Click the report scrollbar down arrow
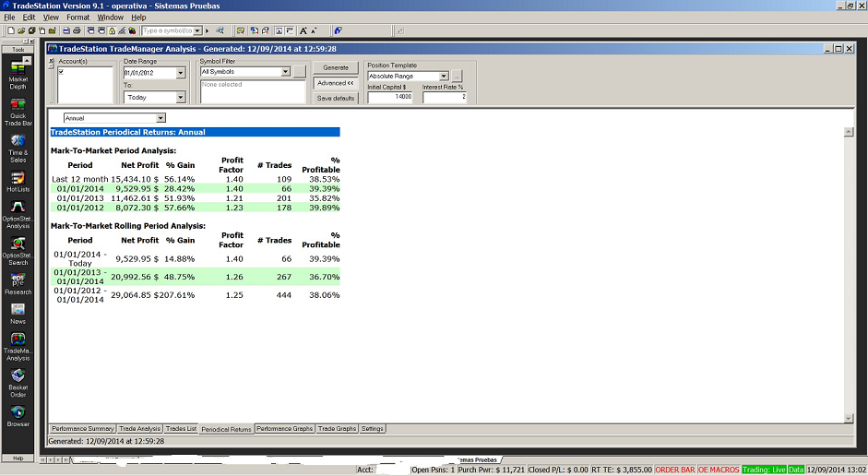 click(x=848, y=419)
